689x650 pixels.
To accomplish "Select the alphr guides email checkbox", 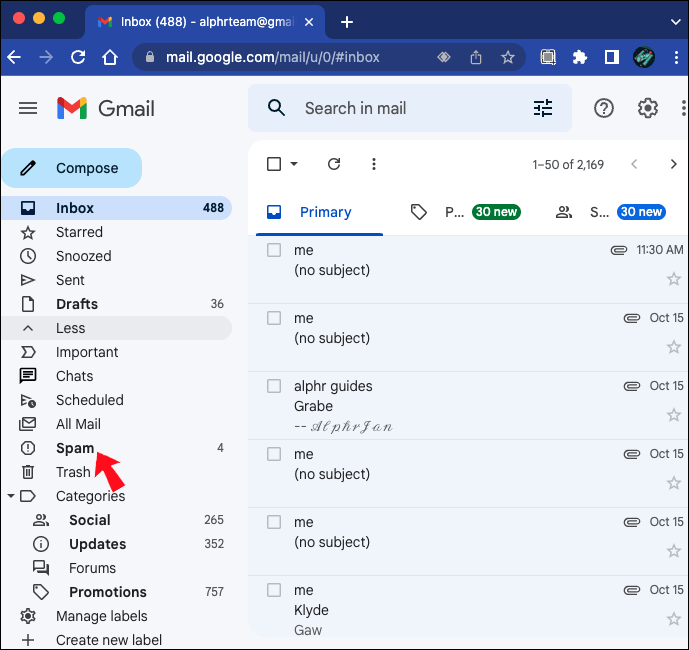I will click(274, 386).
